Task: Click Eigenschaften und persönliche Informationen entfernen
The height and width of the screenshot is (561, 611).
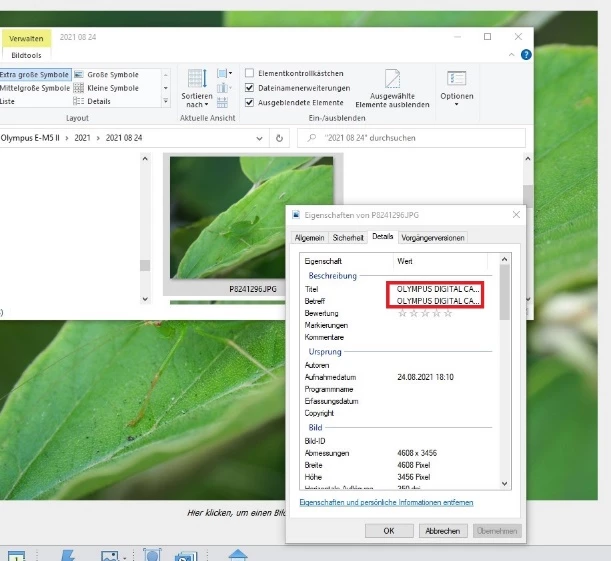Action: 386,503
